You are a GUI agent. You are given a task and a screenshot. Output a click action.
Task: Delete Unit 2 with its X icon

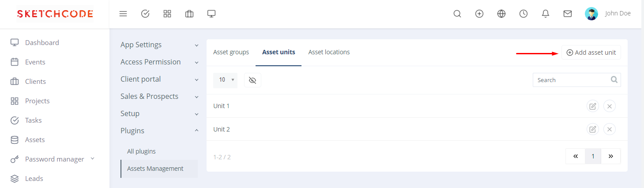(610, 129)
